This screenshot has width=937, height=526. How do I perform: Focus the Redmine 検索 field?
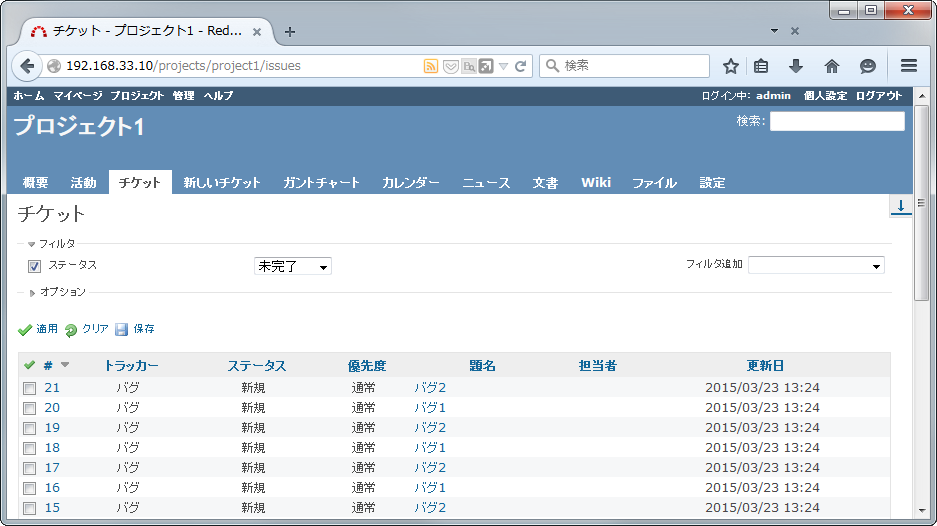pos(837,121)
